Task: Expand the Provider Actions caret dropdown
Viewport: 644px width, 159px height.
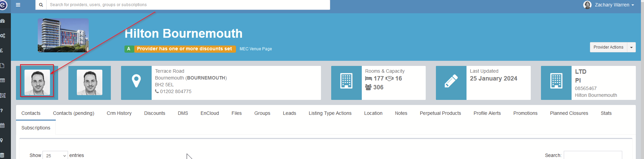Action: point(631,47)
